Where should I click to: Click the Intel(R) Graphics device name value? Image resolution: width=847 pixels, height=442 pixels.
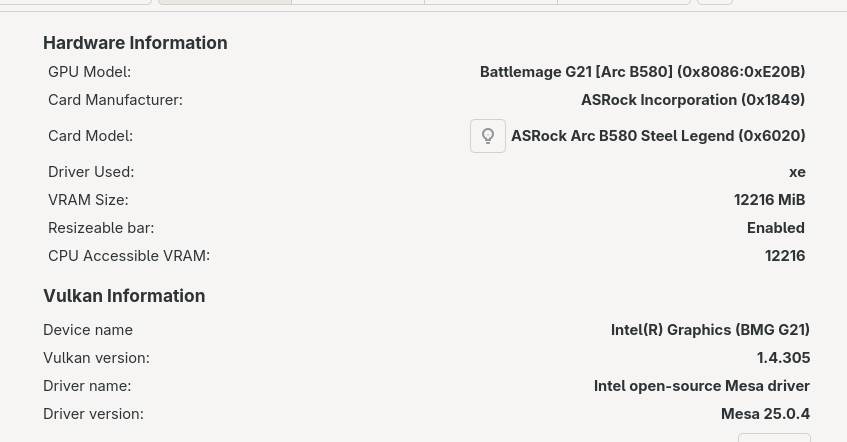(710, 330)
